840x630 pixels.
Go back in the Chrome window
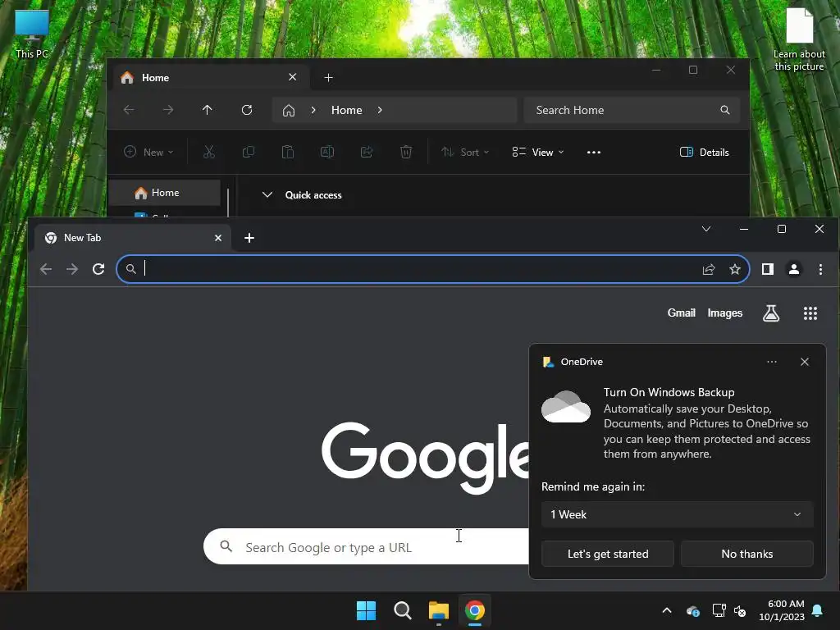pos(46,269)
